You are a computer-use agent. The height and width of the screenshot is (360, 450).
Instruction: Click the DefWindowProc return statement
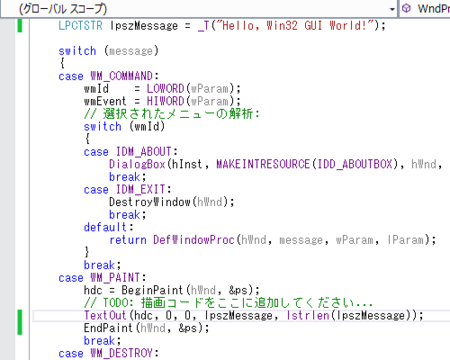(272, 240)
